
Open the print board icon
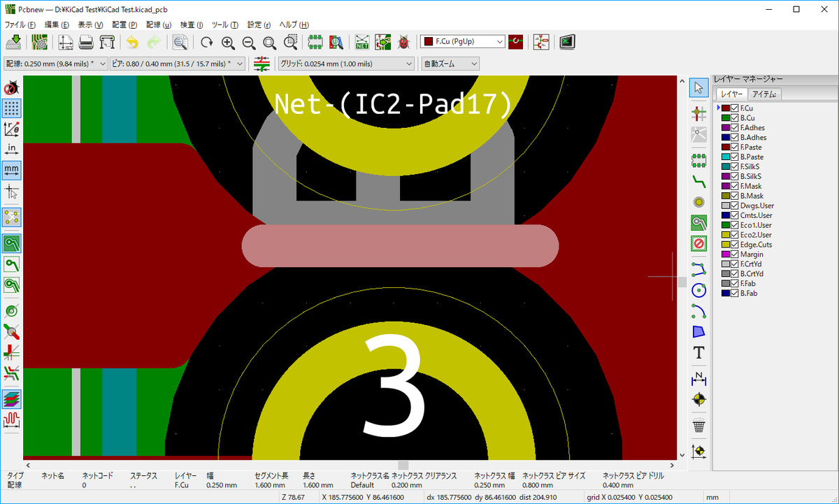point(87,42)
